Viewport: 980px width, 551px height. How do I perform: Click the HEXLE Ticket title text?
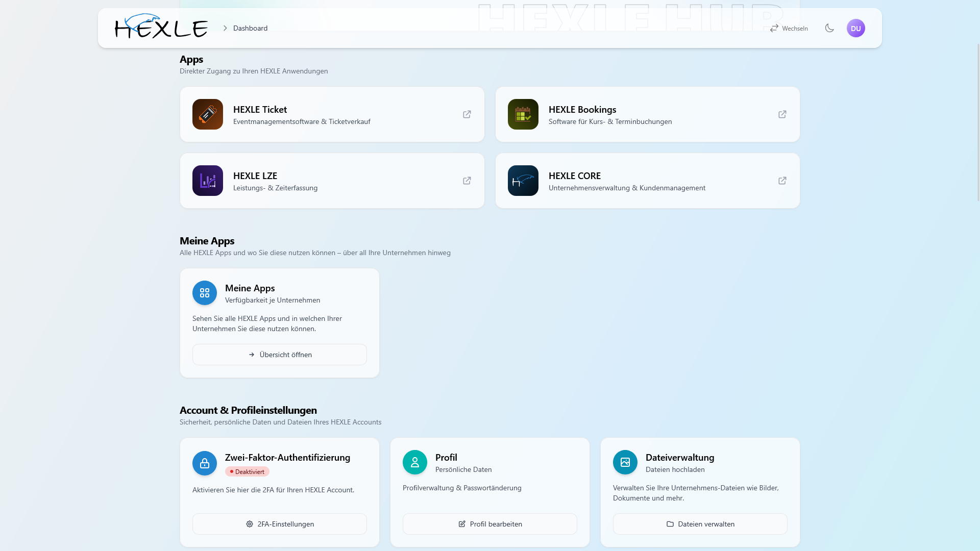pos(260,109)
